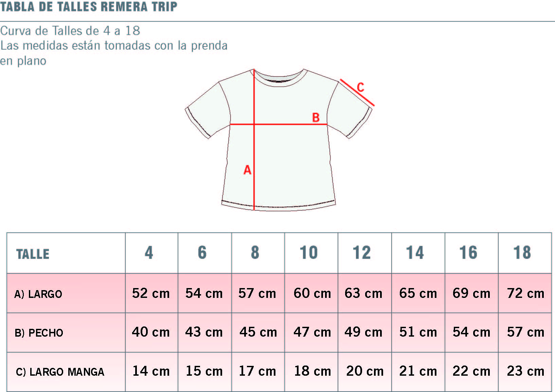Click the 72 cm largo cell
Viewport: 555px width, 392px height.
(525, 293)
